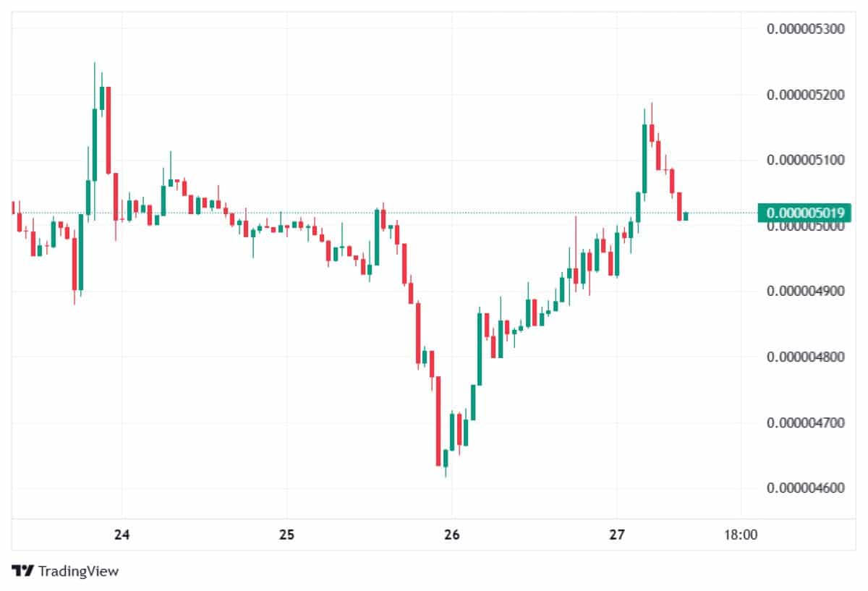
Task: Select the 0.000004800 price axis label
Action: click(805, 357)
